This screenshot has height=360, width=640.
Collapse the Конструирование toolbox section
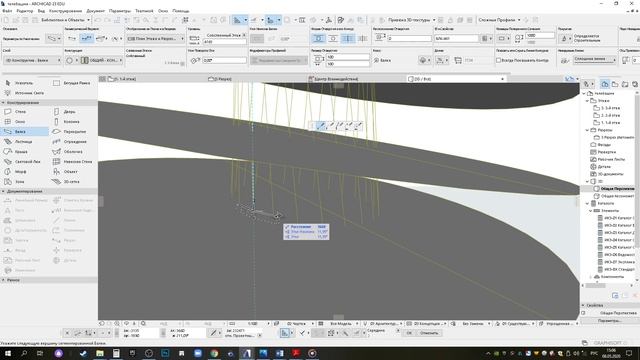click(x=3, y=102)
